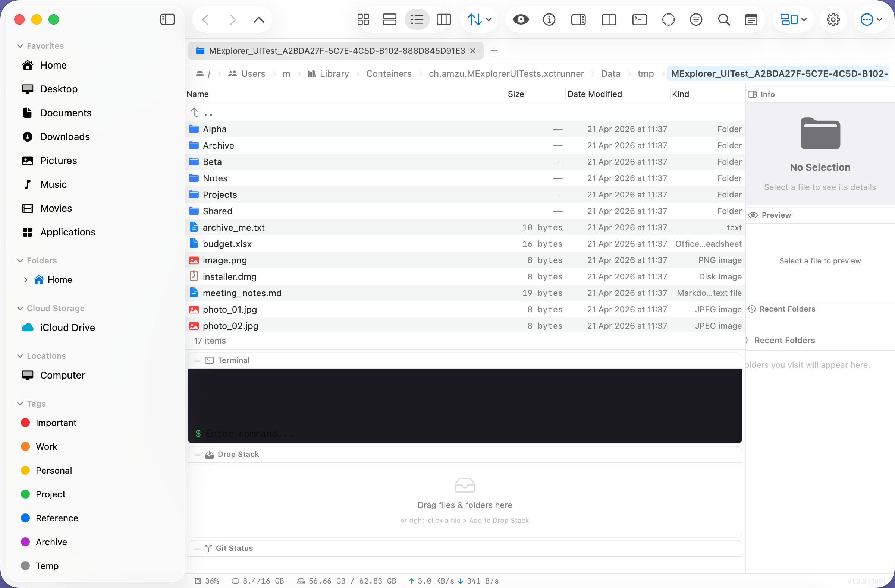Select the Projects folder row
Screen dimensions: 895x588
[x=465, y=195]
